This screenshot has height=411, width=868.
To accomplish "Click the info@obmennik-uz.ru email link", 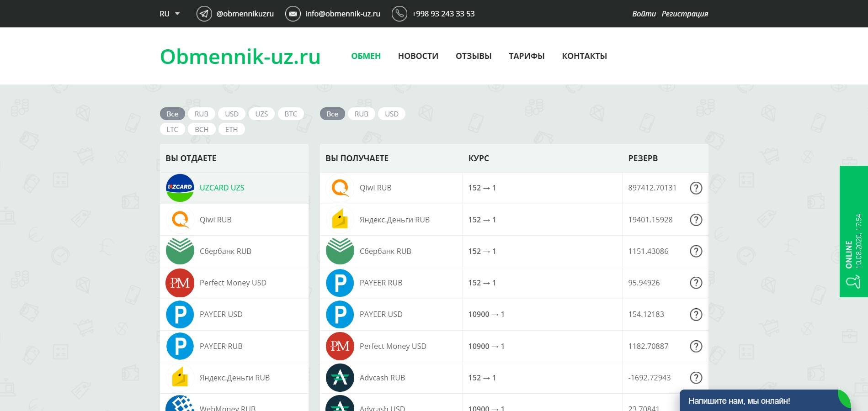I will click(343, 14).
